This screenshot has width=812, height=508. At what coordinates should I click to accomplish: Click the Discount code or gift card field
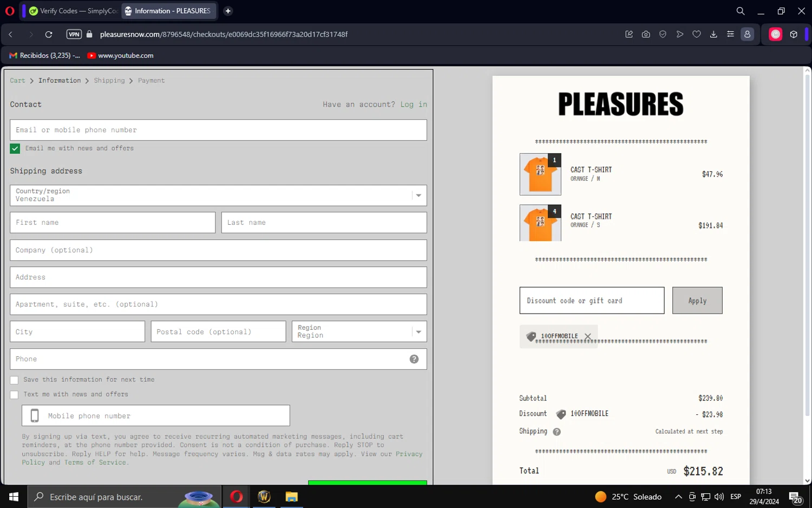click(592, 301)
